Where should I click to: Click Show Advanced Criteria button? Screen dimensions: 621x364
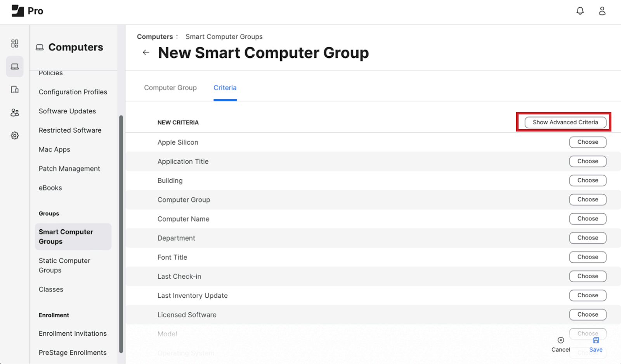565,122
